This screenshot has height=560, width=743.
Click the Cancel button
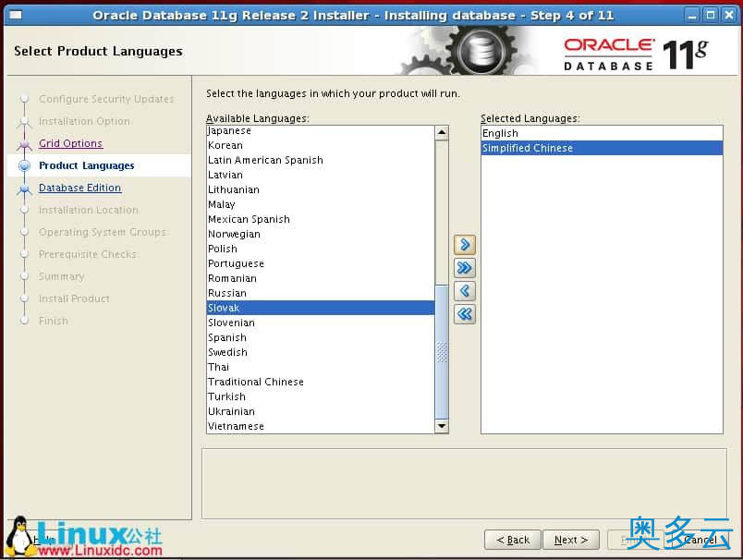click(699, 540)
